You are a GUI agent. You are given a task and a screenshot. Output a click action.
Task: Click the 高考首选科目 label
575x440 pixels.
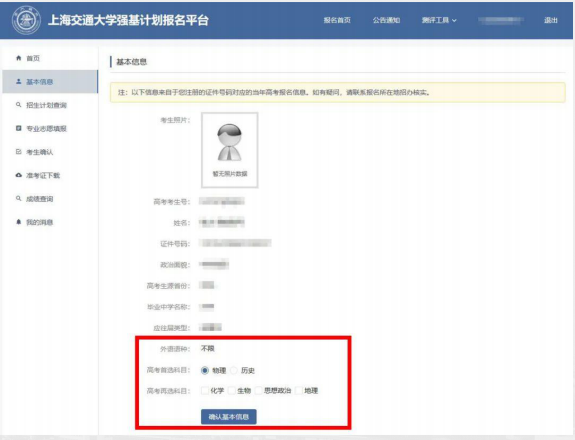click(x=168, y=370)
